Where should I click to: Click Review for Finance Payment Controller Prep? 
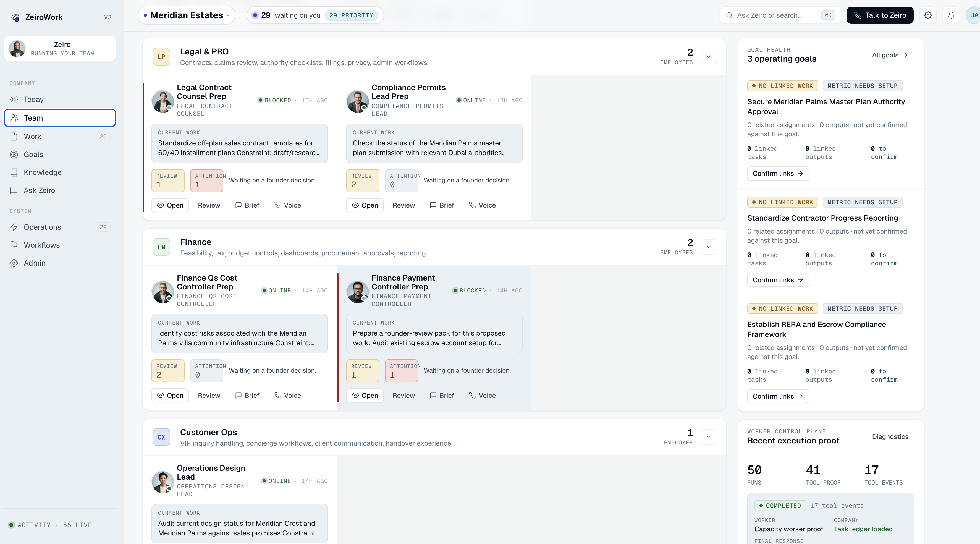[x=404, y=395]
